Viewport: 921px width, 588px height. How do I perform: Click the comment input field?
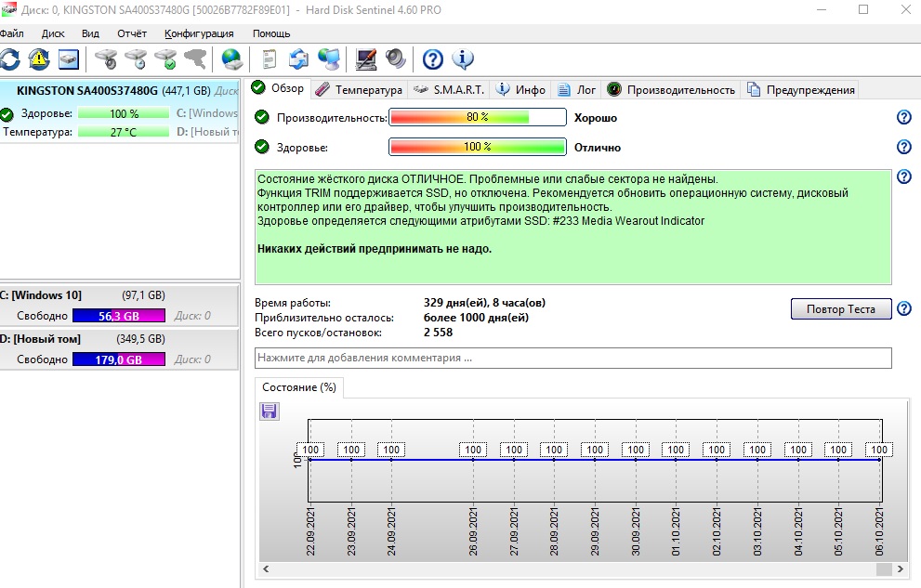[572, 358]
